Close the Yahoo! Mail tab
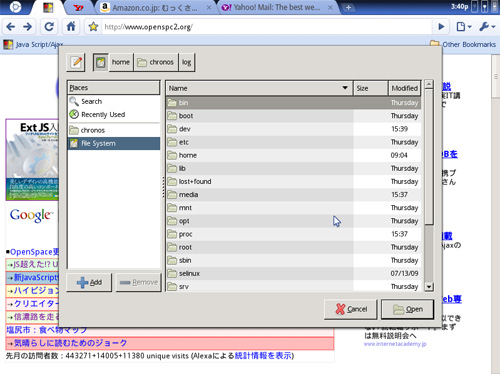 point(330,7)
